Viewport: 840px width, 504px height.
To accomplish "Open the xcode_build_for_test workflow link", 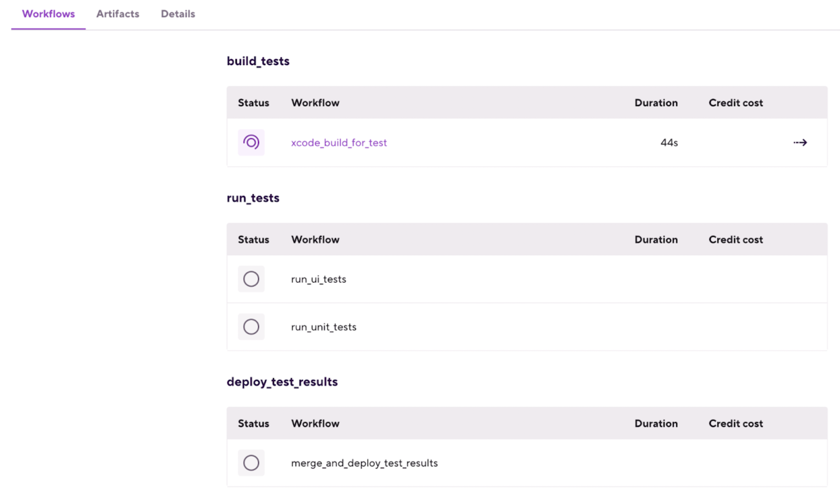I will pyautogui.click(x=339, y=143).
